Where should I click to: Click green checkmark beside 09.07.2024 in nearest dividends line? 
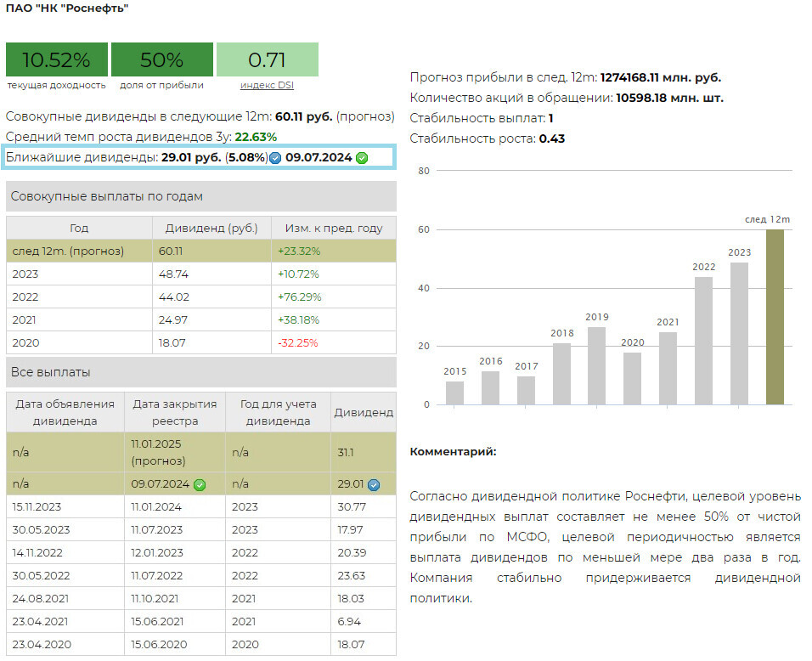(x=362, y=158)
